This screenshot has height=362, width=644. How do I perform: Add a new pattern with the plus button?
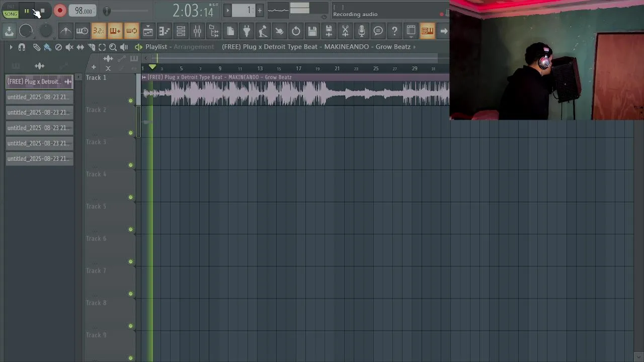coord(260,10)
